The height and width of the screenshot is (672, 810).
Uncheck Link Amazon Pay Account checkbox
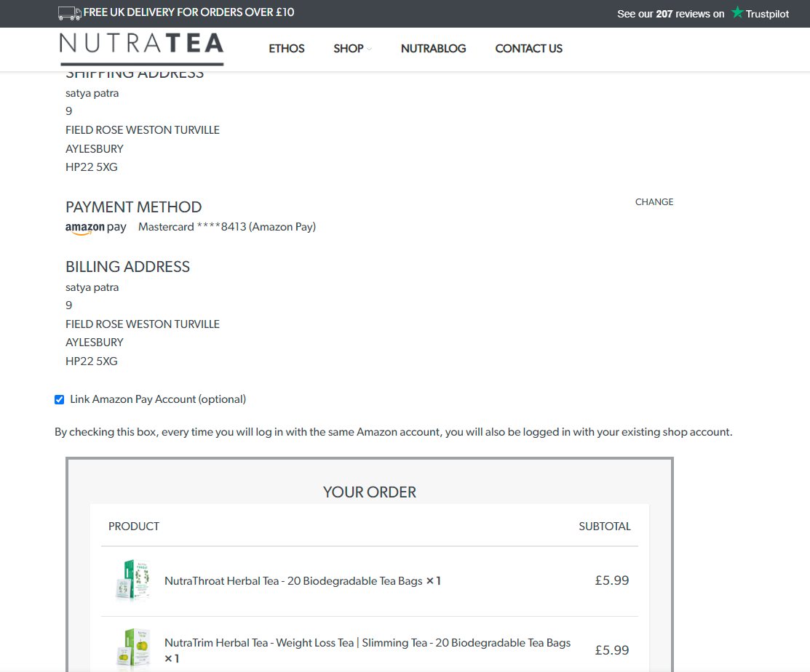coord(60,399)
